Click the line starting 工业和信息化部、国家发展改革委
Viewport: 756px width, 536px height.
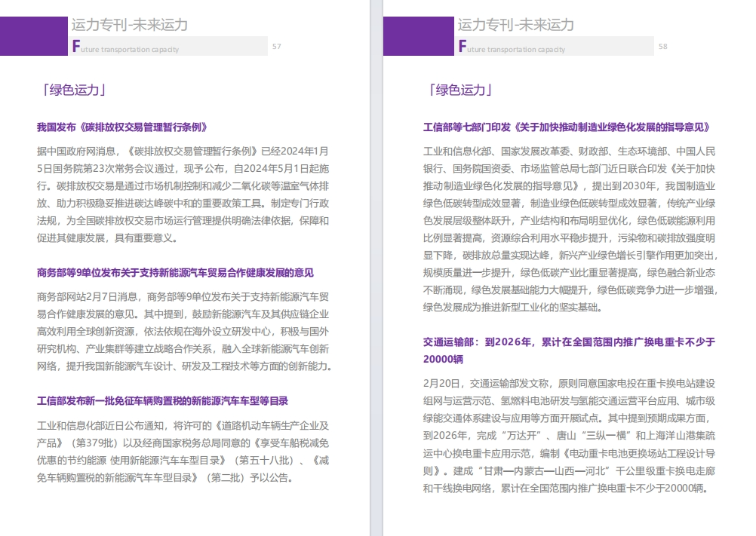(x=569, y=152)
